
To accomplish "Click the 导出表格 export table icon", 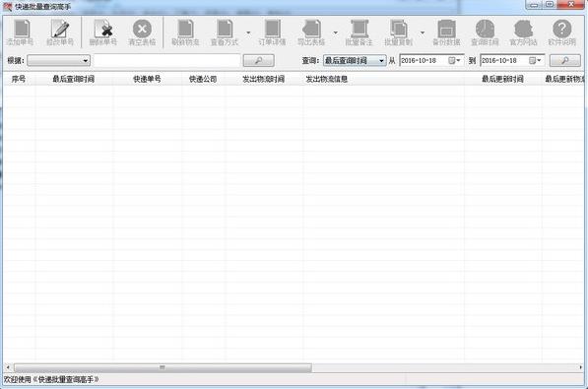I will (311, 33).
